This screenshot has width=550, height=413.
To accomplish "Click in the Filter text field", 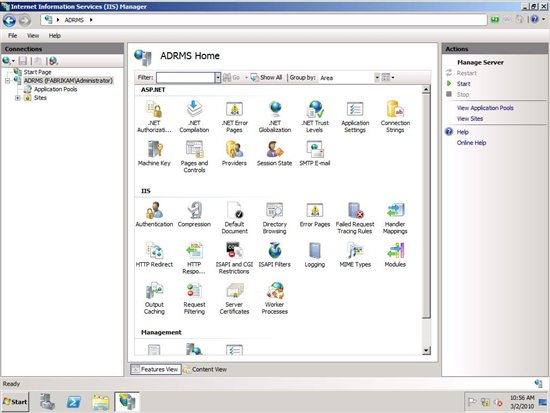I will click(186, 78).
